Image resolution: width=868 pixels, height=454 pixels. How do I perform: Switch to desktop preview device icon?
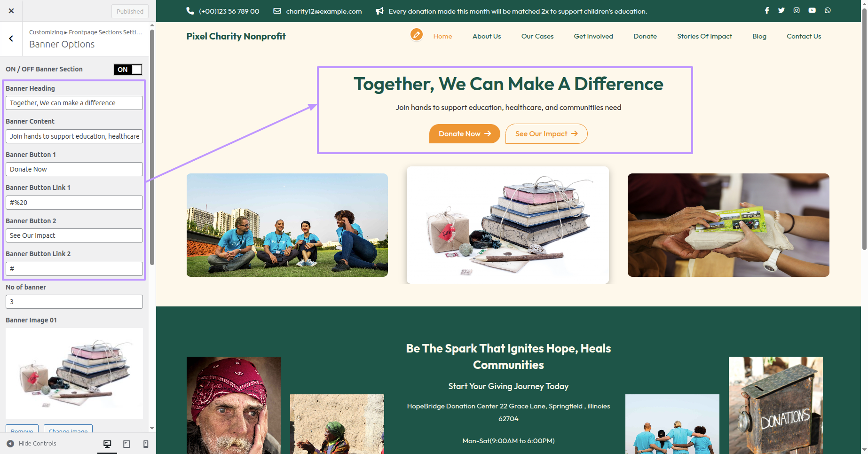[107, 444]
